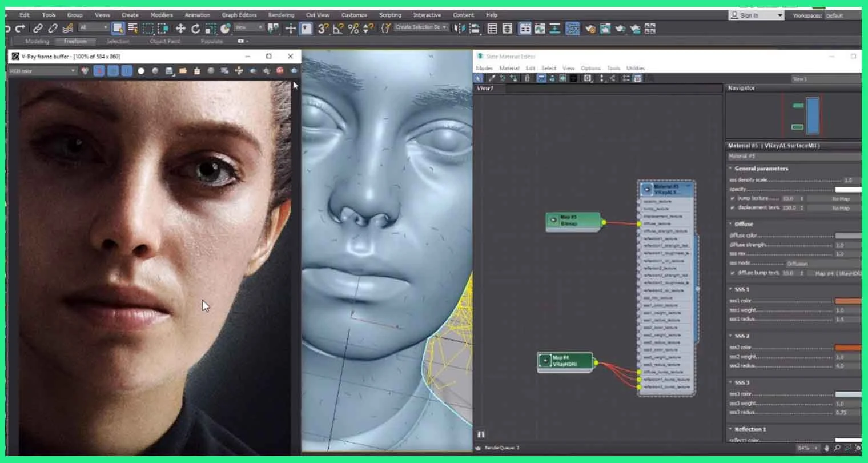Choose the Rectangular Selection Region tool
868x463 pixels.
148,28
